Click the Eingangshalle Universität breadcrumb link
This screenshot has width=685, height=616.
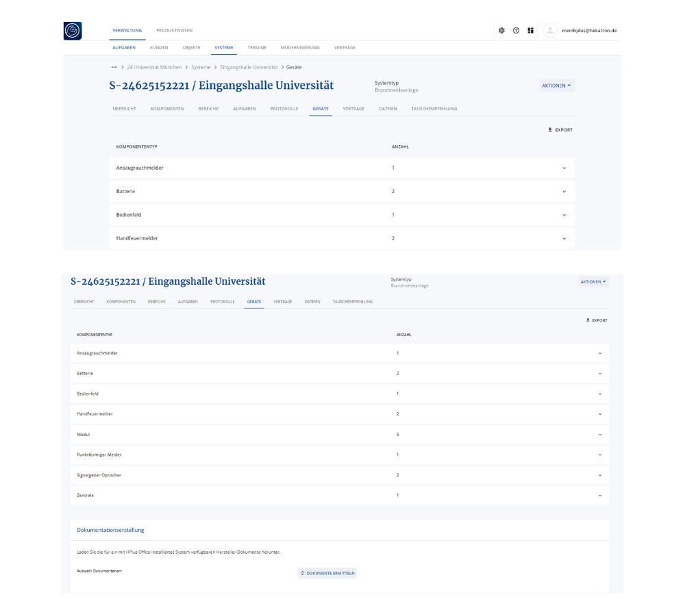(x=249, y=67)
